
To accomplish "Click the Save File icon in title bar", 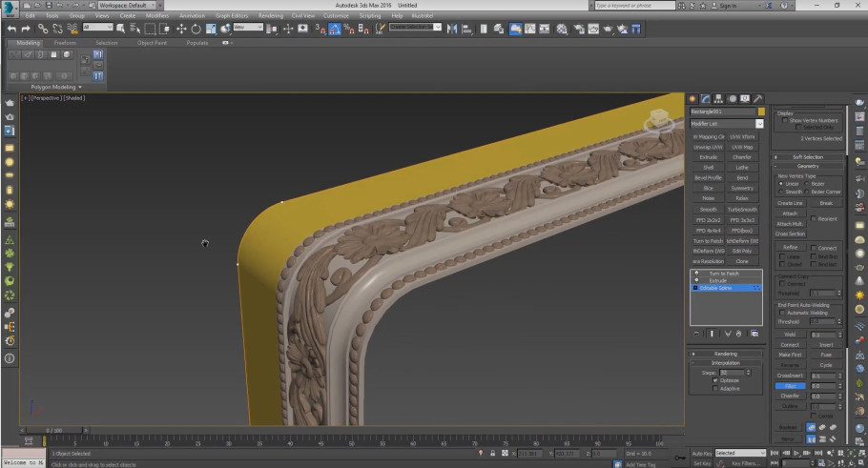I will point(50,5).
